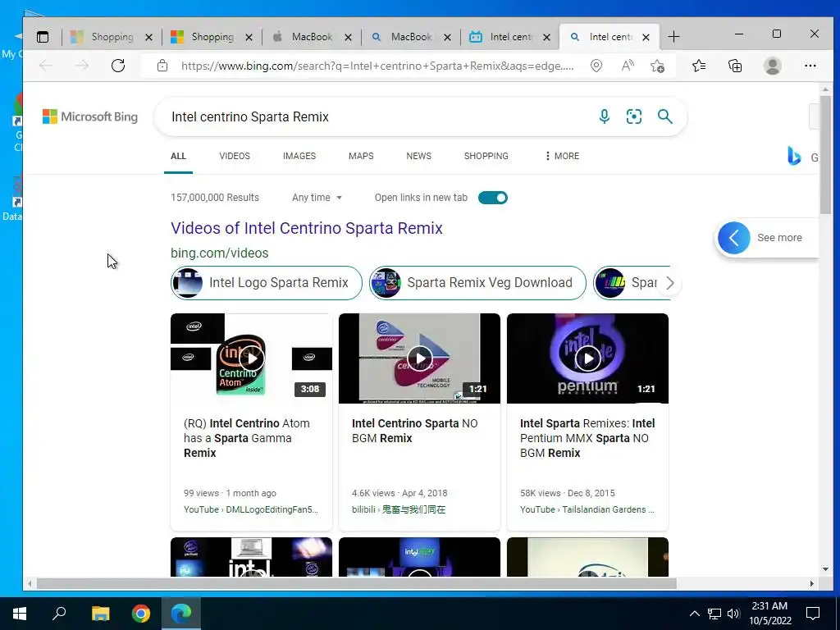
Task: Expand the Any time filter dropdown
Action: pyautogui.click(x=317, y=198)
